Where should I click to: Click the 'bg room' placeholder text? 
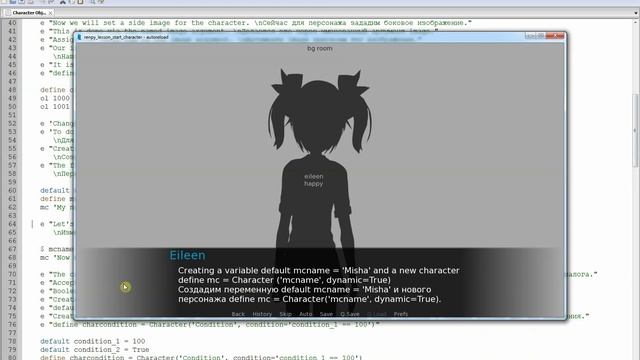(320, 48)
